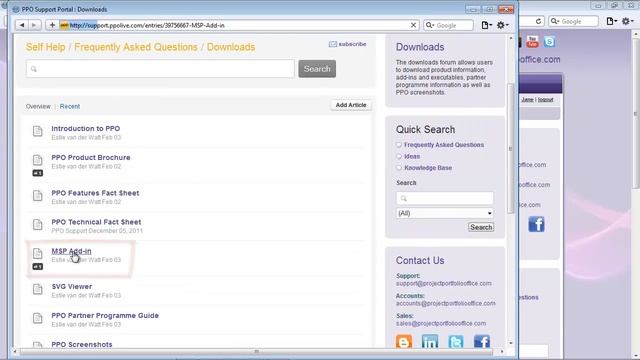Viewport: 640px width, 360px height.
Task: Click the Self Help breadcrumb link
Action: pyautogui.click(x=45, y=47)
